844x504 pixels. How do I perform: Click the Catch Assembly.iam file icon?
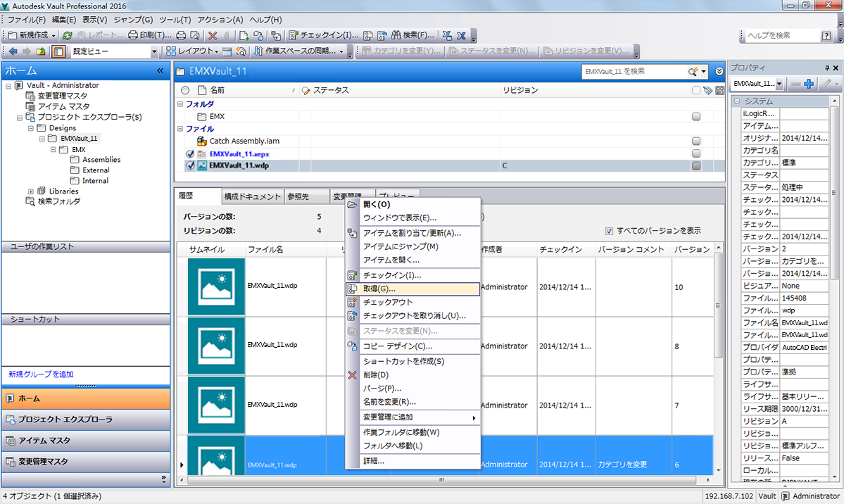pyautogui.click(x=202, y=141)
